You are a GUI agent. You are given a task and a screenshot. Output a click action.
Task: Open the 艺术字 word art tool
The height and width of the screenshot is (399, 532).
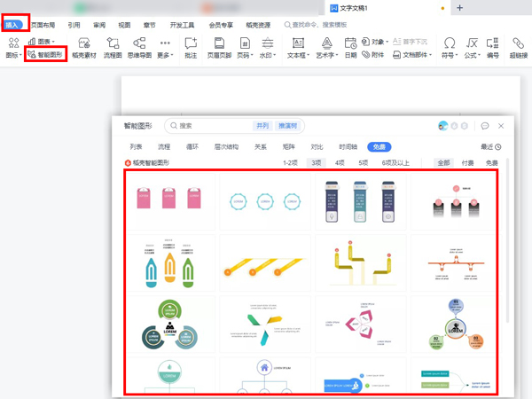327,47
